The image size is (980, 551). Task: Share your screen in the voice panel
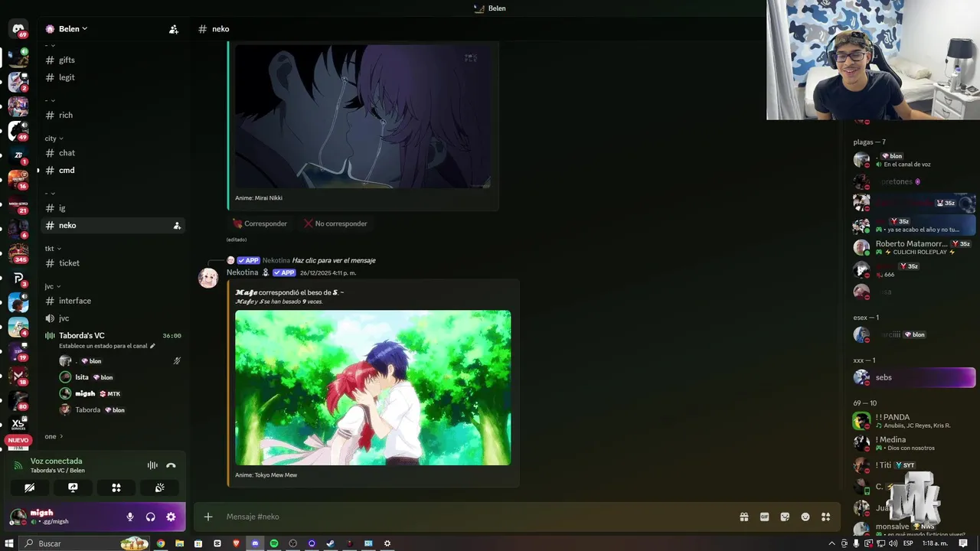pyautogui.click(x=73, y=487)
